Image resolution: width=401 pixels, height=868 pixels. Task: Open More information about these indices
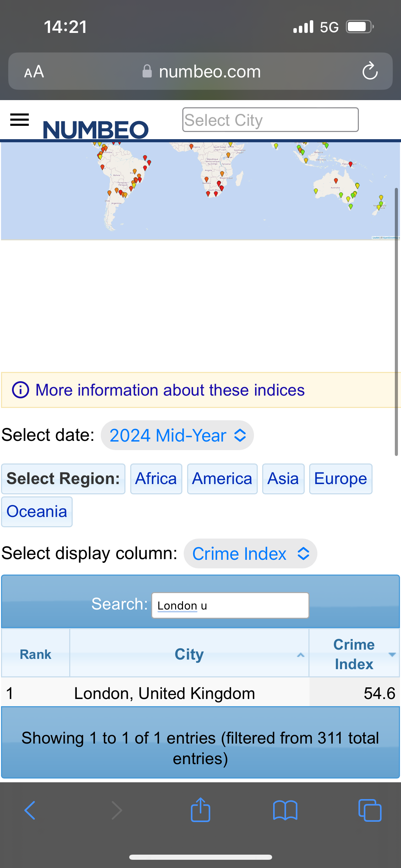(170, 390)
